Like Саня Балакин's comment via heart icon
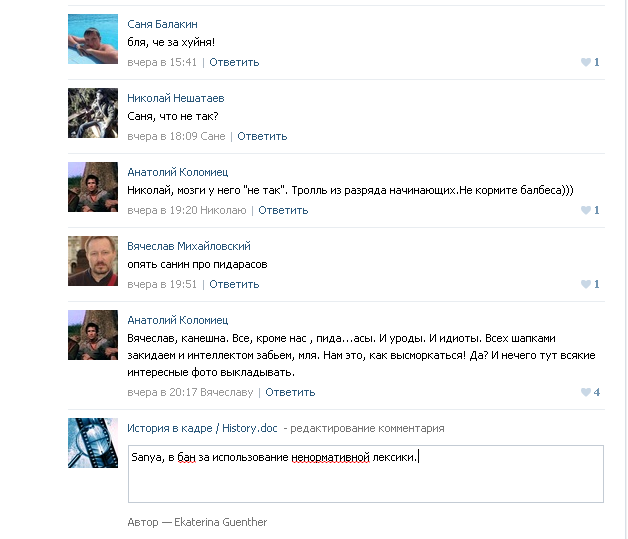The image size is (628, 539). 586,62
